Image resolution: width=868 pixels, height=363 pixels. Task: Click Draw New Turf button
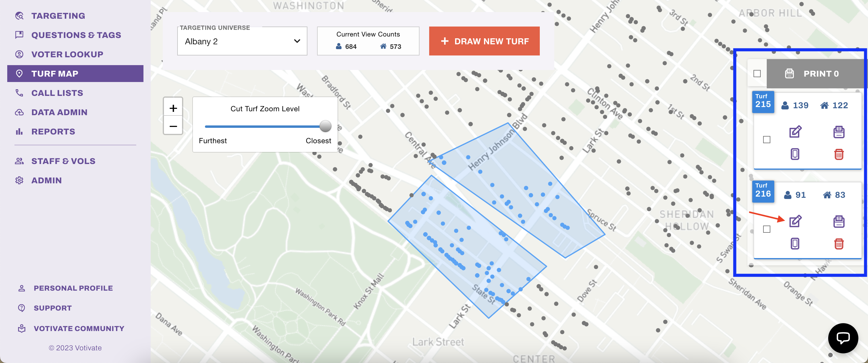click(484, 41)
